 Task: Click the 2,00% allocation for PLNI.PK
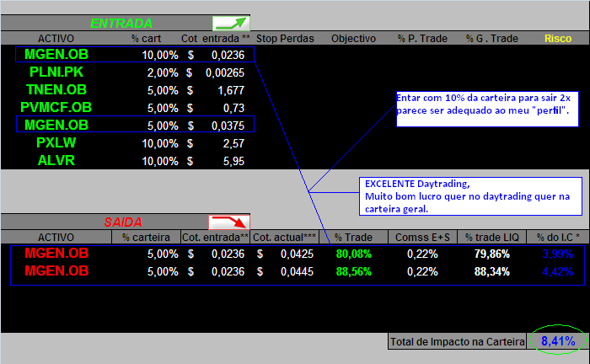(163, 72)
